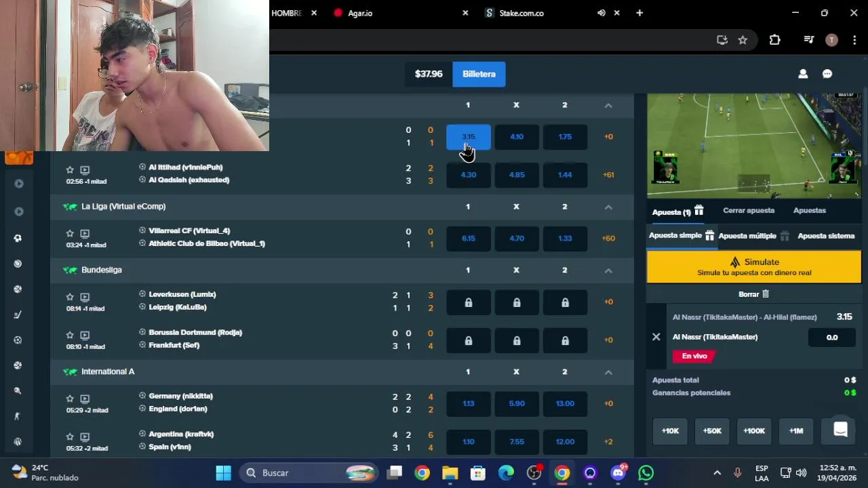Collapse the top league section chevron
This screenshot has width=868, height=488.
[608, 105]
